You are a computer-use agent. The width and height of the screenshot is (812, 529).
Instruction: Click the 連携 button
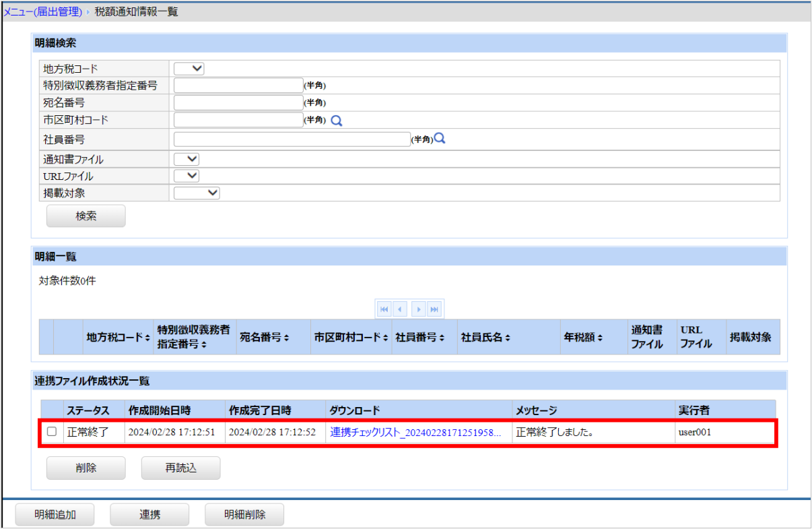pos(149,515)
